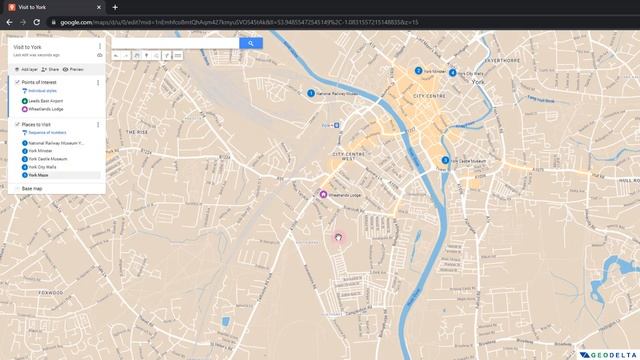Click marker 4 York City Walls on map
Viewport: 640px width, 360px height.
point(453,73)
